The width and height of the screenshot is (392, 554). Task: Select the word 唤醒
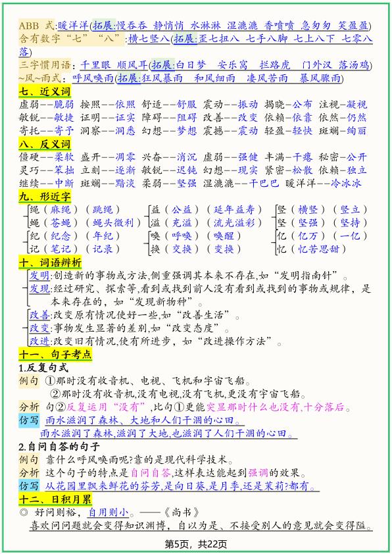pyautogui.click(x=224, y=236)
